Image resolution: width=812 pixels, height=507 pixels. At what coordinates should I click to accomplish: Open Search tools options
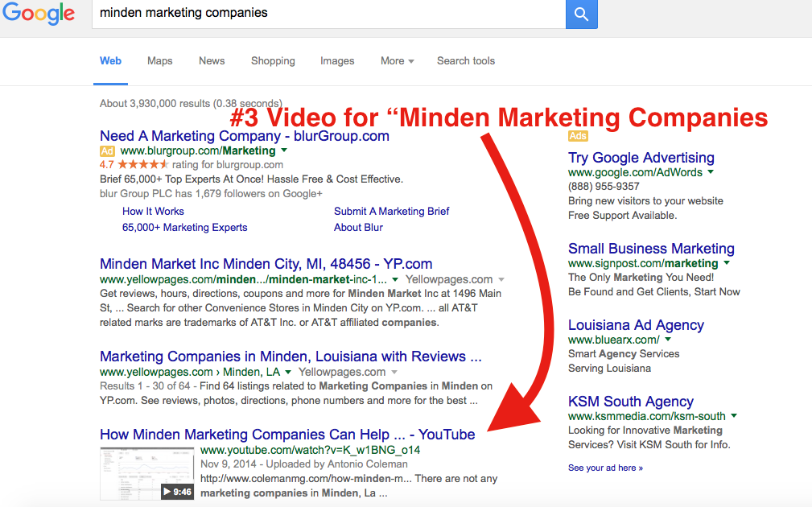click(466, 61)
